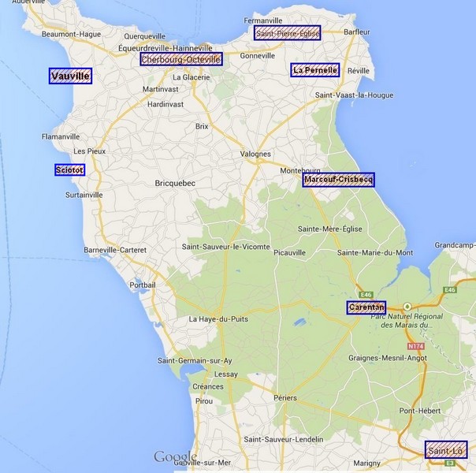Click the Valognes town label

click(255, 155)
